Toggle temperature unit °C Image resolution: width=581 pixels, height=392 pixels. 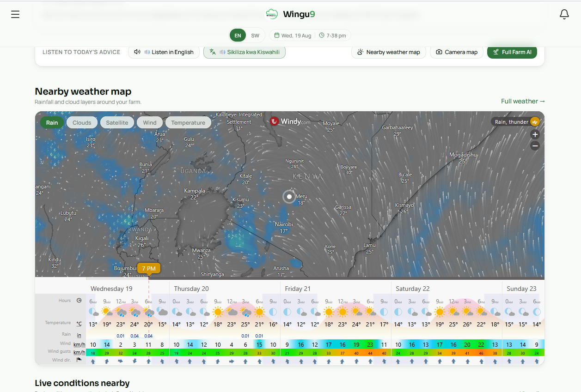[x=79, y=324]
